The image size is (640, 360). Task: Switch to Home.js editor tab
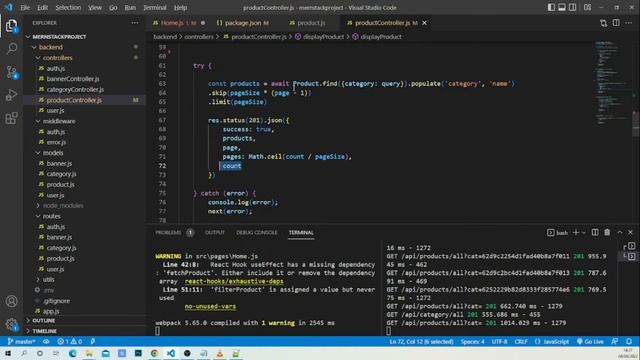(178, 23)
